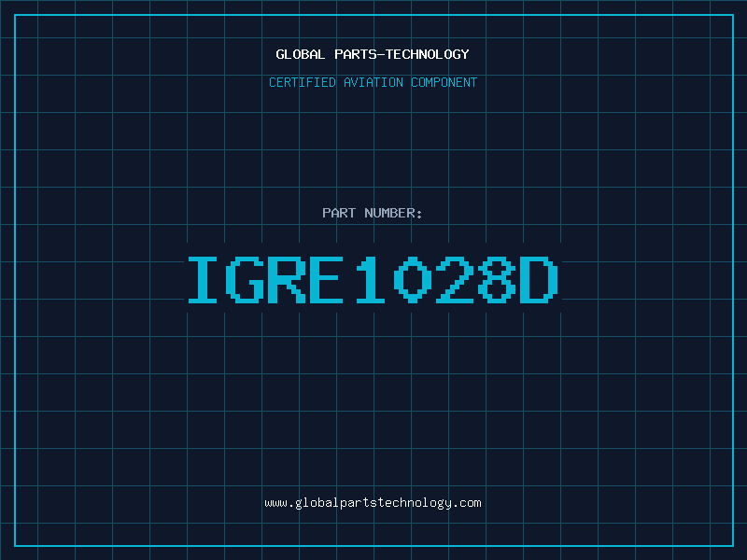Click the PART NUMBER: label
The image size is (747, 560).
pyautogui.click(x=373, y=213)
